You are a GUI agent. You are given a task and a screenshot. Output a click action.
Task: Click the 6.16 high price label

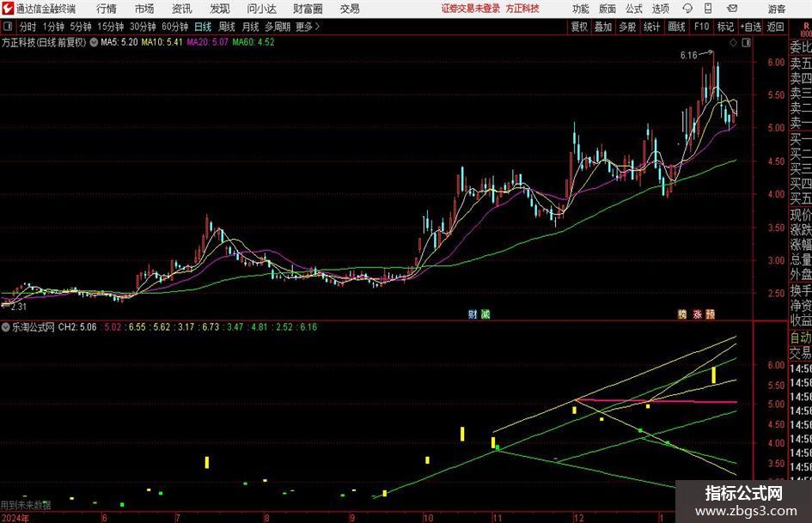point(688,56)
